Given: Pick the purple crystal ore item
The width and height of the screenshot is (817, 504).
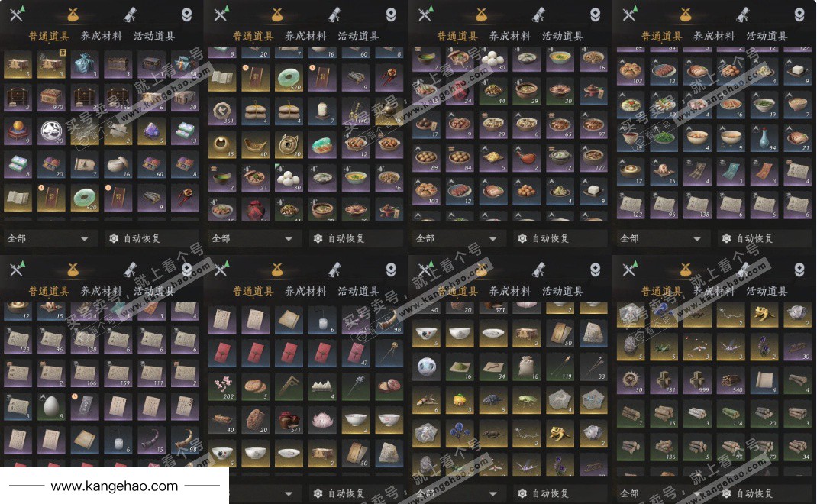Looking at the screenshot, I should [152, 132].
